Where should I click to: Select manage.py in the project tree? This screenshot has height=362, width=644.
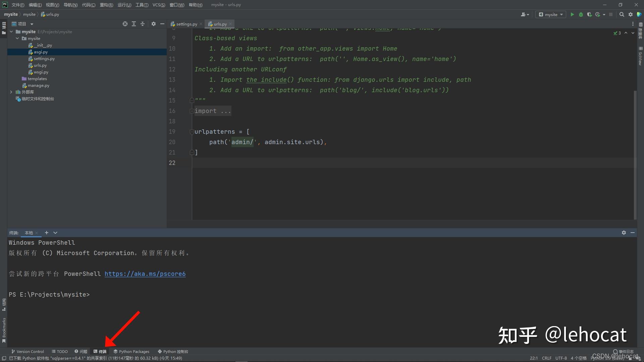click(38, 85)
